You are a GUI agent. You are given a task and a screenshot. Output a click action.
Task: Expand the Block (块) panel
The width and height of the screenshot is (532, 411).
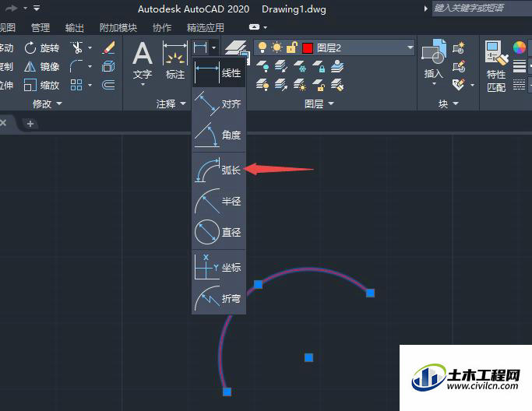(x=449, y=104)
